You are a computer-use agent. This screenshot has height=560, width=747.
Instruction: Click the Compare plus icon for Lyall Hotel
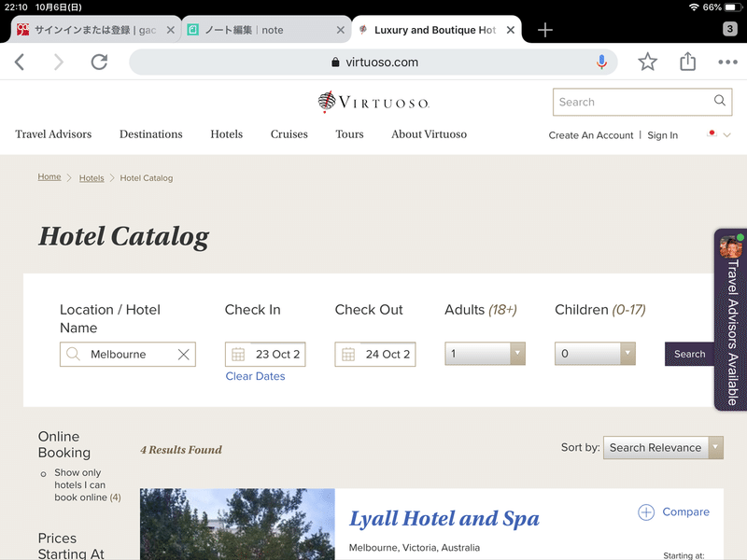pos(646,512)
